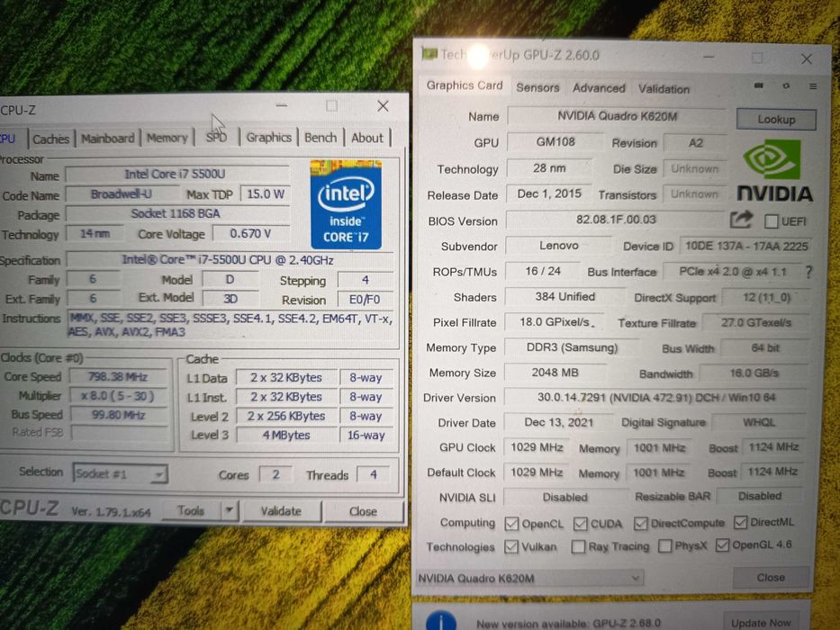Open the NVIDIA Quadro K620M GPU selector dropdown

tap(529, 578)
